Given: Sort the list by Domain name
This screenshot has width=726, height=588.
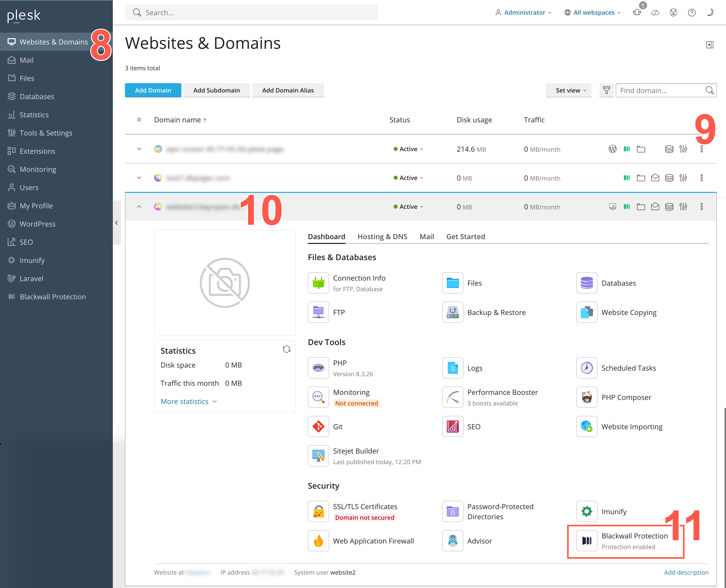Looking at the screenshot, I should click(x=180, y=120).
